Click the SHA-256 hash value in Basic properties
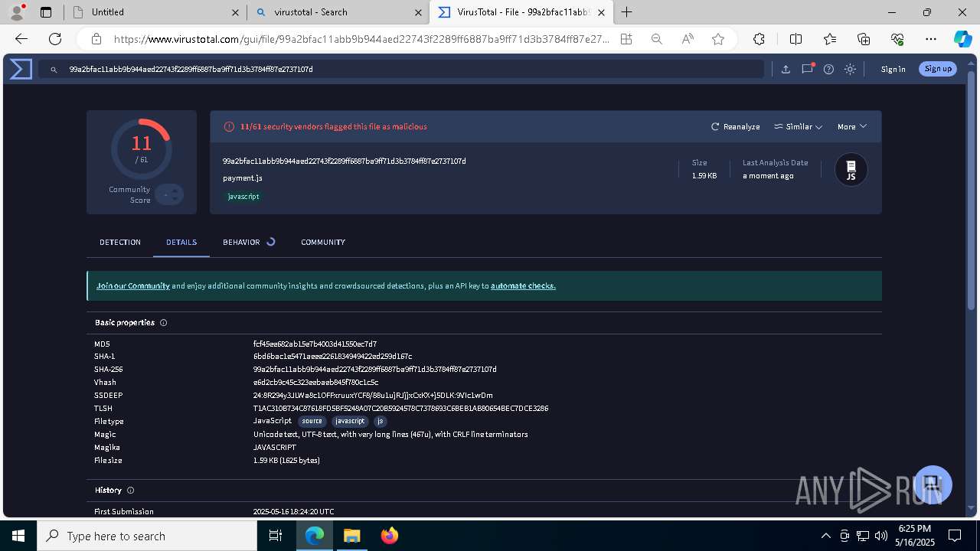Screen dimensions: 980x551 375,370
